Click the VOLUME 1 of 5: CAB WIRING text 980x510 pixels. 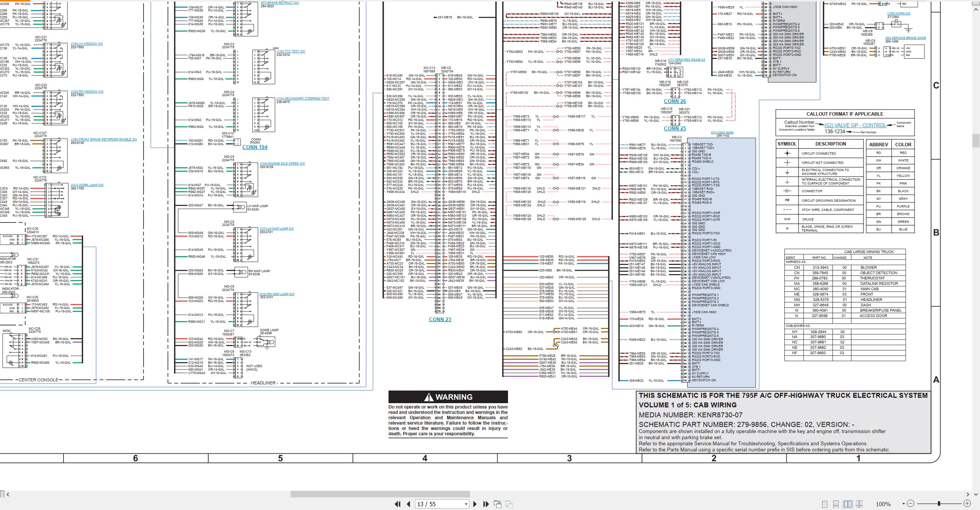tap(688, 405)
